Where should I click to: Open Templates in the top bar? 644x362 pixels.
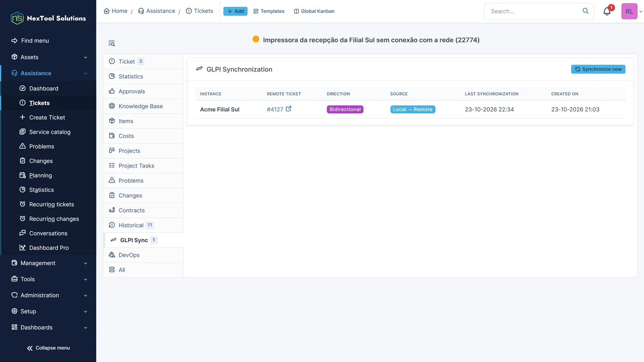[x=269, y=11]
